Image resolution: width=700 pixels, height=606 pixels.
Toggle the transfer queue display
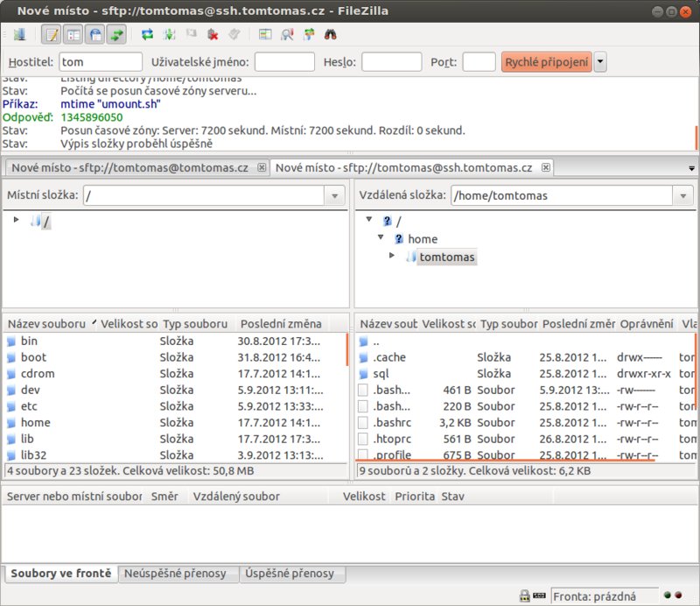(x=117, y=34)
